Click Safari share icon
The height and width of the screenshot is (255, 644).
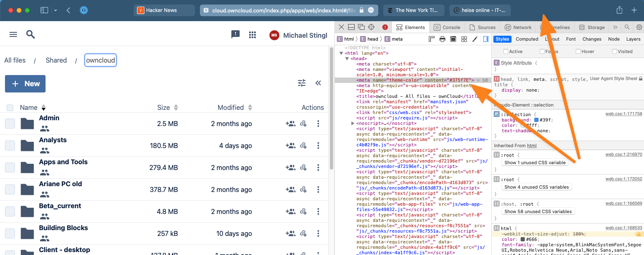pyautogui.click(x=619, y=10)
